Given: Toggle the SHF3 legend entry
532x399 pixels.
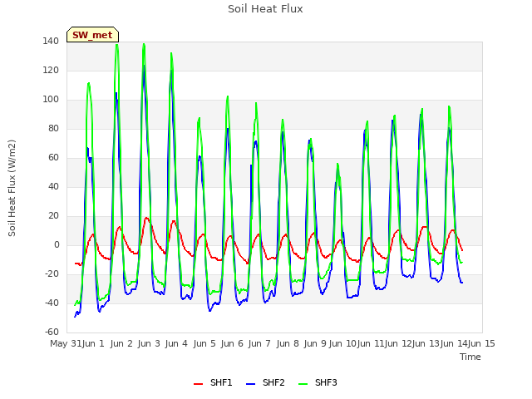Looking at the screenshot, I should coord(318,382).
